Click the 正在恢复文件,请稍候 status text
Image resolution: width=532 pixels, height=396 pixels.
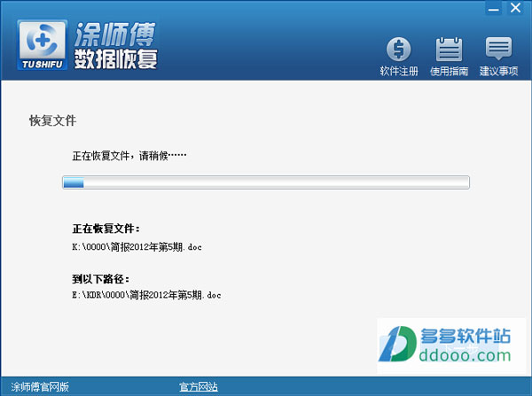coord(129,156)
